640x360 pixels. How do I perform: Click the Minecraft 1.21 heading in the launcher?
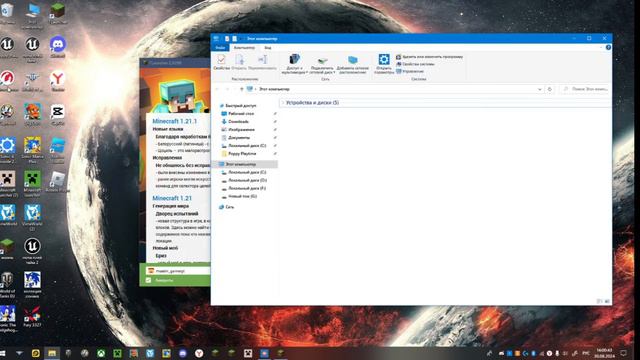(172, 198)
